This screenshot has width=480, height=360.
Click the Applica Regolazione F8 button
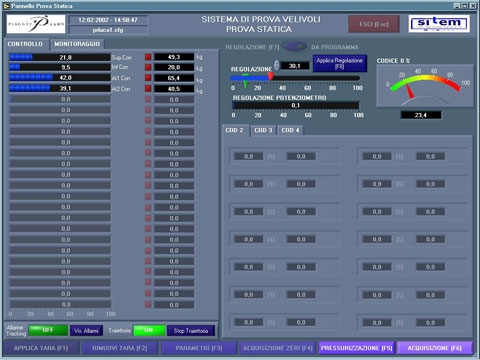tap(340, 63)
